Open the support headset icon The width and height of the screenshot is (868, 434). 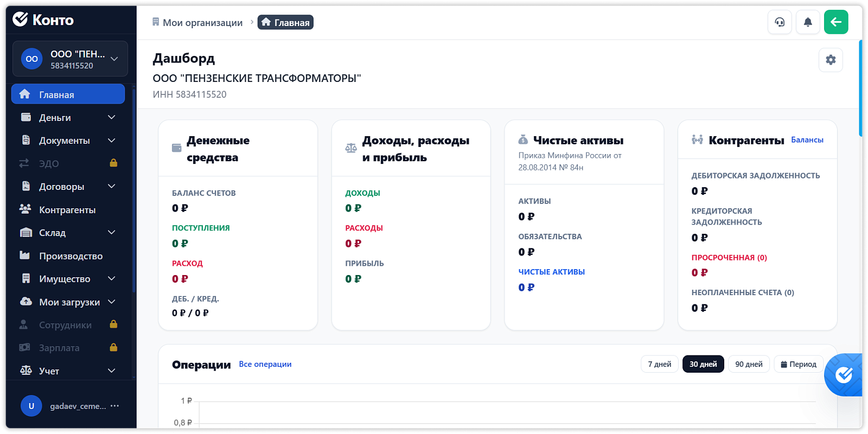pyautogui.click(x=780, y=22)
